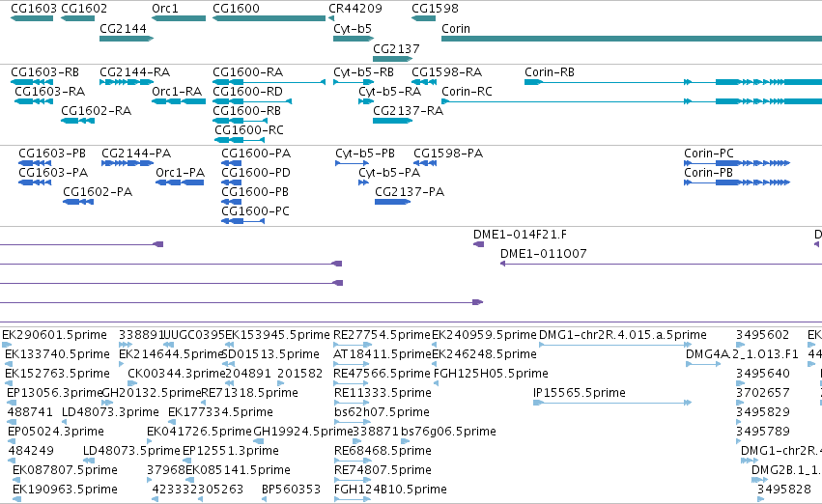The image size is (822, 504).
Task: Select EST LD48073.3prime
Action: pos(67,422)
